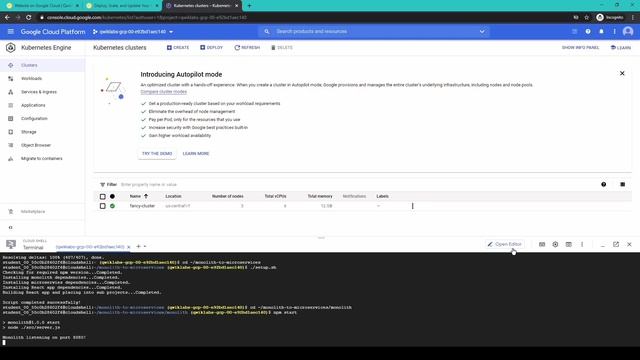640x360 pixels.
Task: Toggle the select-all clusters checkbox
Action: [x=102, y=196]
